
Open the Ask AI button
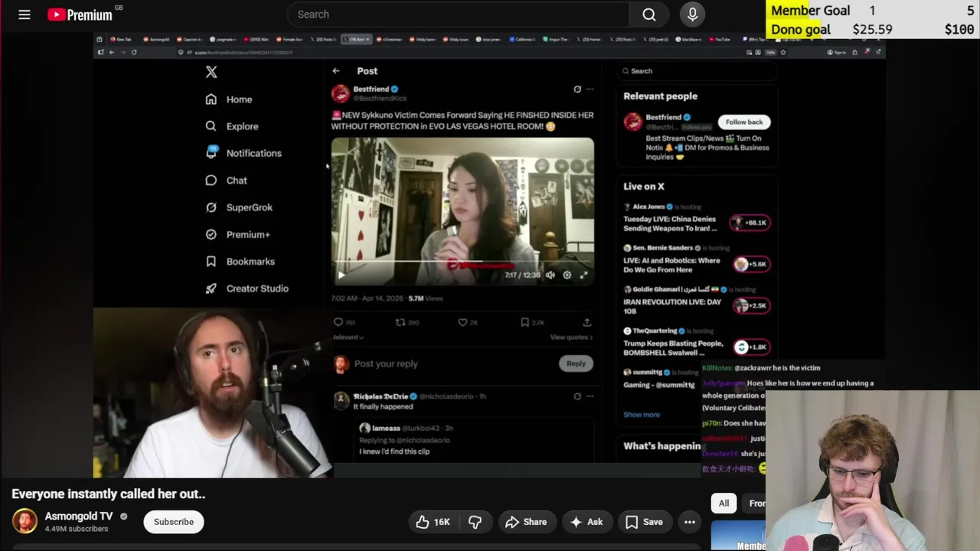[586, 522]
